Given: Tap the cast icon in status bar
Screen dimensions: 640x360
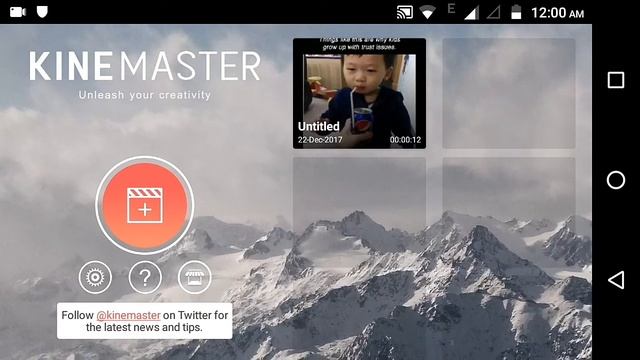Looking at the screenshot, I should [404, 12].
